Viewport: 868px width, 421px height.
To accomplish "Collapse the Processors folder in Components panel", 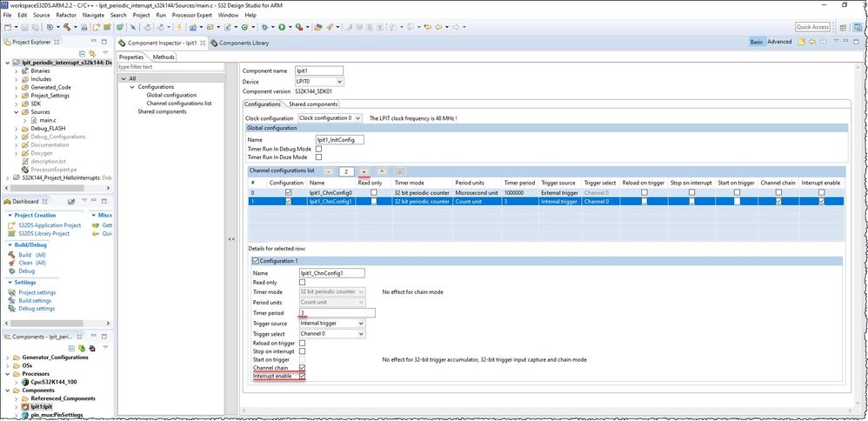I will click(x=7, y=374).
